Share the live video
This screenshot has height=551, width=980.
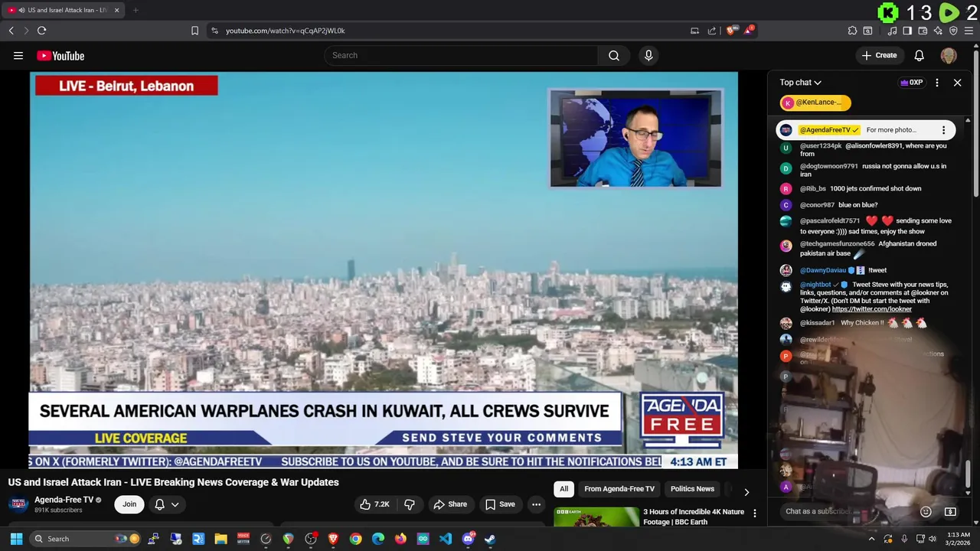pos(450,504)
